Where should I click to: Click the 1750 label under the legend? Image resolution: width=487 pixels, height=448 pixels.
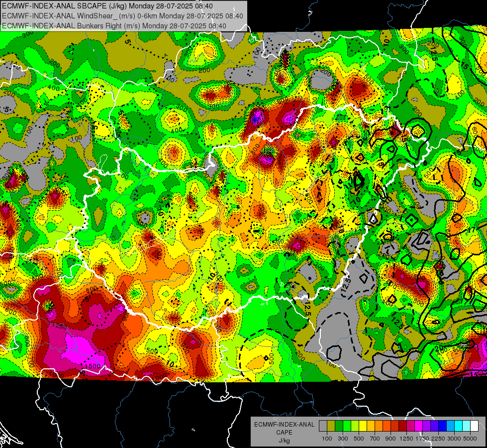[422, 439]
